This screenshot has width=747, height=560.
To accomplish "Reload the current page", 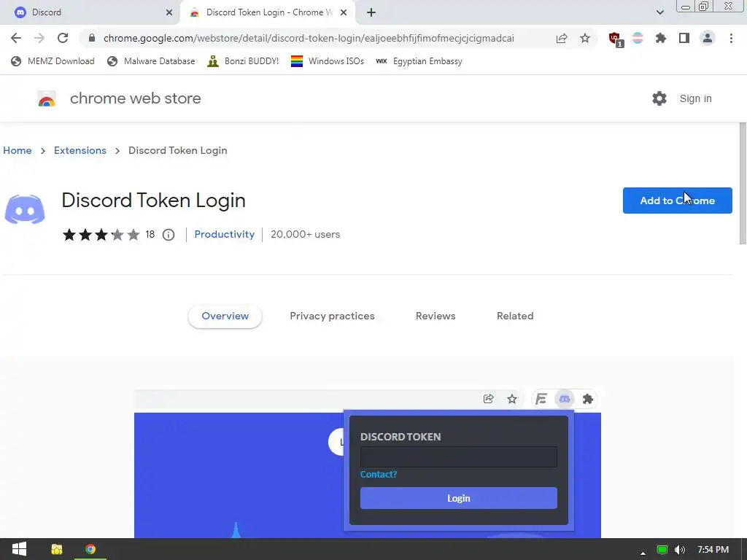I will (63, 38).
